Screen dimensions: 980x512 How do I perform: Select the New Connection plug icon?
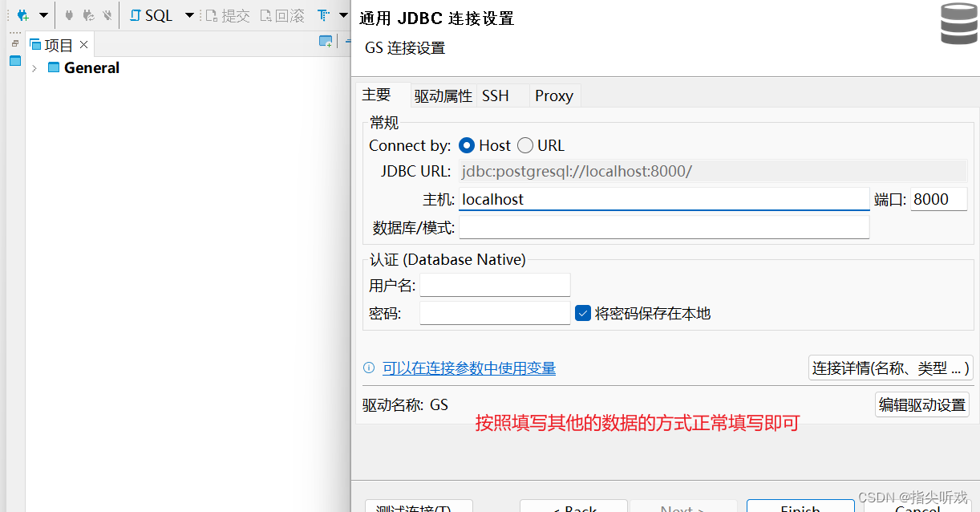21,14
